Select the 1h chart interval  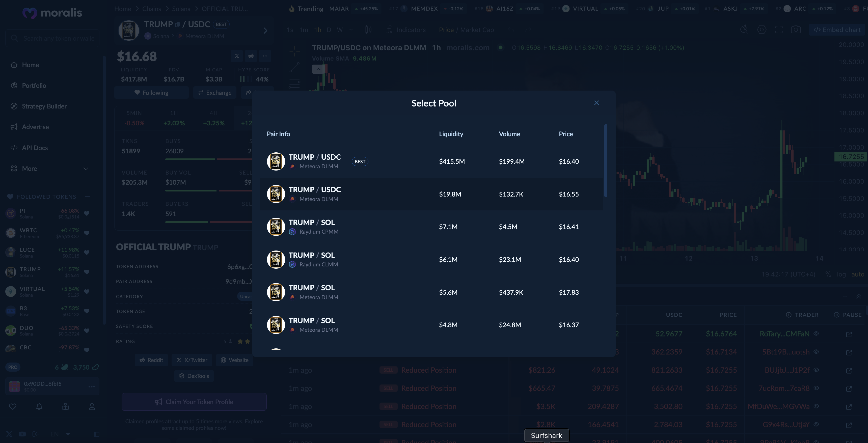point(317,30)
